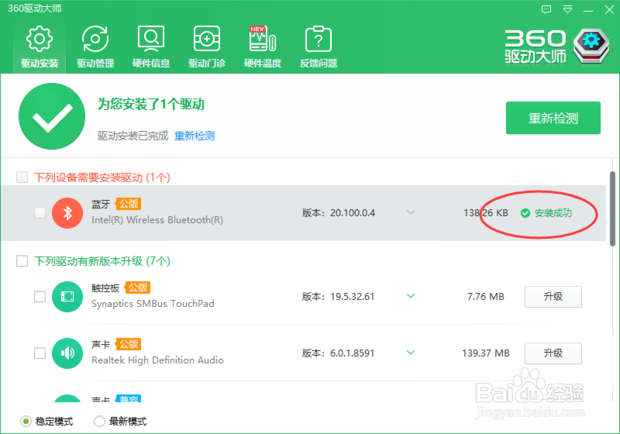Check the Intel Wireless Bluetooth row checkbox
The height and width of the screenshot is (434, 620).
pyautogui.click(x=40, y=213)
